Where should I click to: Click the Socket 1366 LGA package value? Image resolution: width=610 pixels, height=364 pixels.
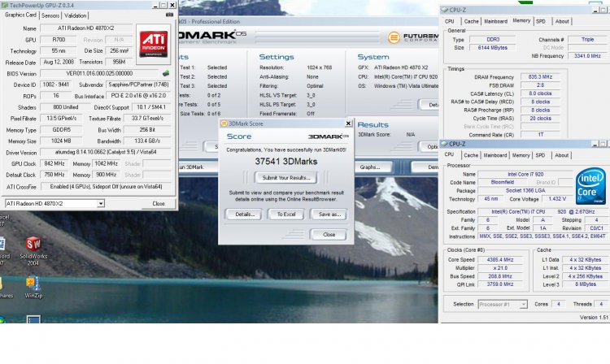[525, 190]
